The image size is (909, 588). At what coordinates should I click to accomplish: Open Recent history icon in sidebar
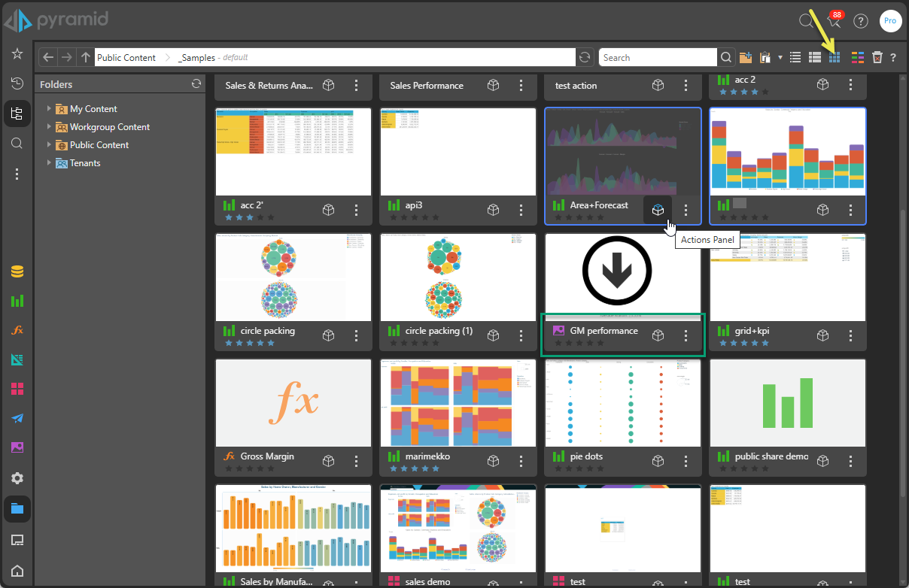click(x=17, y=83)
